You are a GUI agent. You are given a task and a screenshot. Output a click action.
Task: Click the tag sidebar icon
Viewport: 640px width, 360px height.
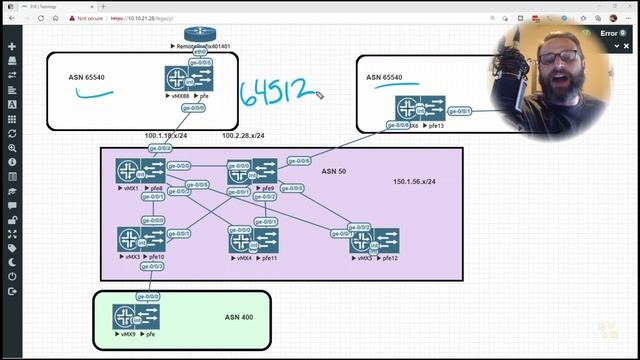(x=12, y=248)
